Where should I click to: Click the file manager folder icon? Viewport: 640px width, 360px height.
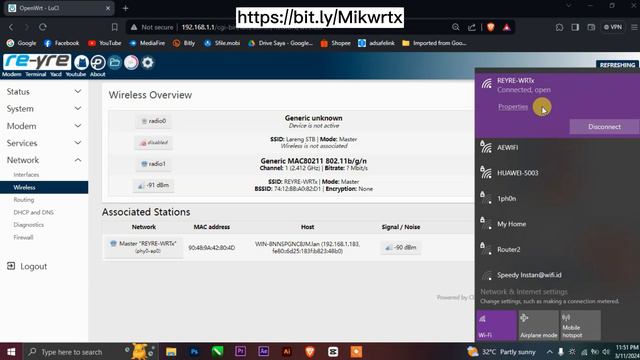[x=115, y=62]
